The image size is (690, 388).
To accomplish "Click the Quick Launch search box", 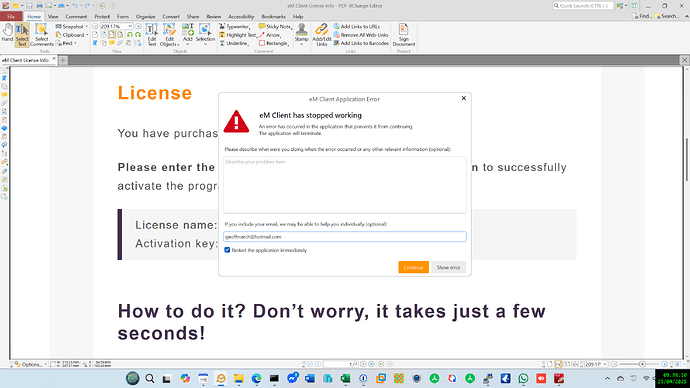I will coord(583,6).
